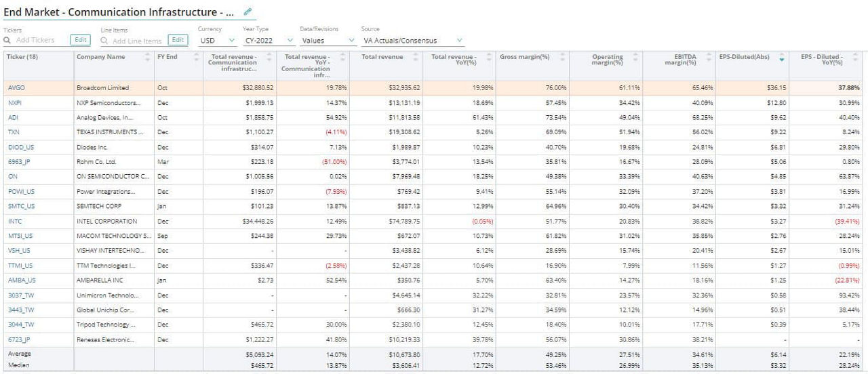Open the MTSI_US ticker link

tap(20, 236)
